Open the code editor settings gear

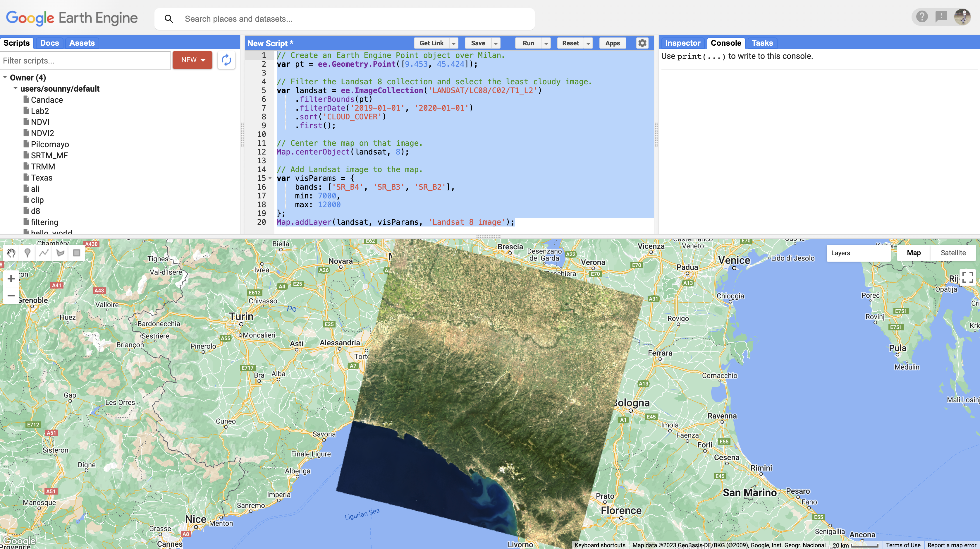pyautogui.click(x=642, y=43)
